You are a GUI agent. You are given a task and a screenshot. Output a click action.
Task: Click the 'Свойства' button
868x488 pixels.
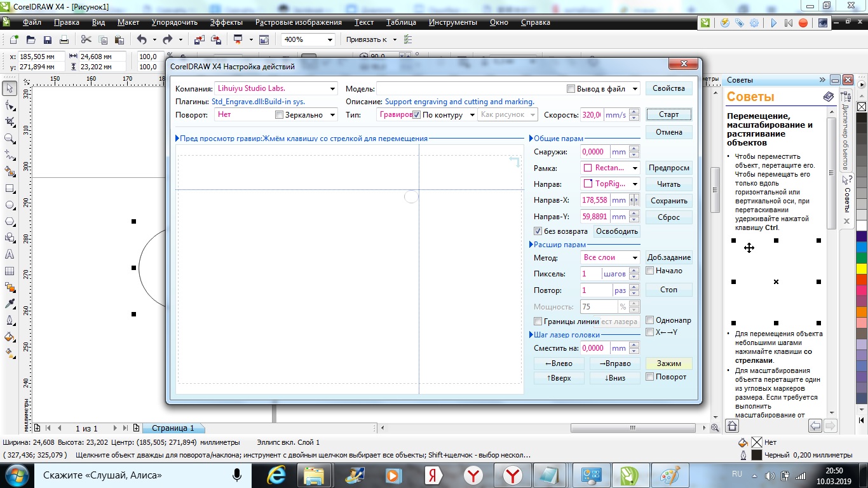pyautogui.click(x=669, y=88)
